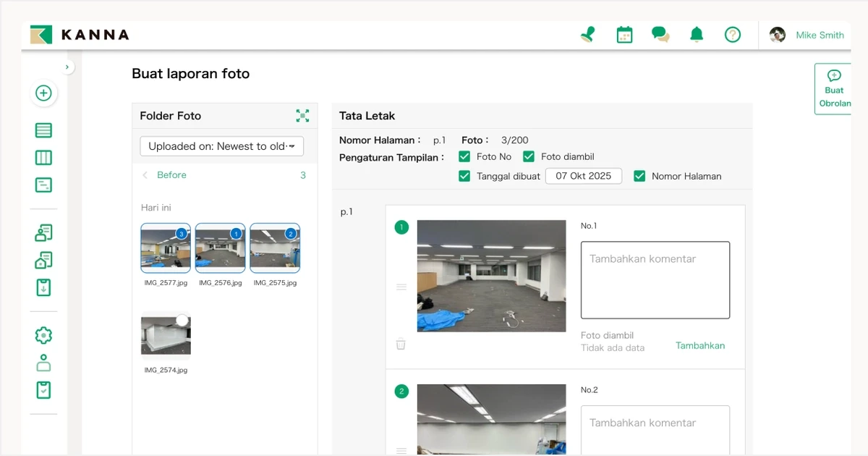Open the person document sidebar icon
The height and width of the screenshot is (456, 868).
[x=43, y=233]
